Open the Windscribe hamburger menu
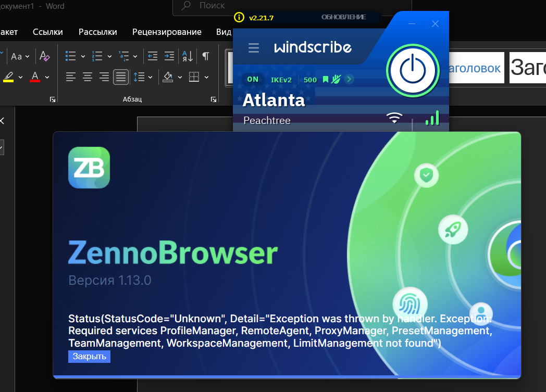This screenshot has height=392, width=546. coord(254,48)
